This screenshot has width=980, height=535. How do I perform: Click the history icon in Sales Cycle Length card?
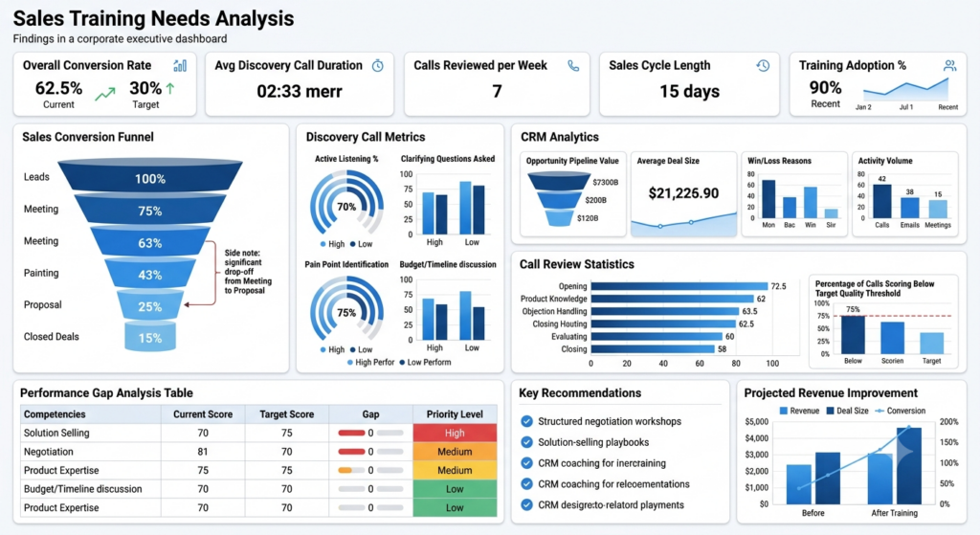[x=763, y=66]
